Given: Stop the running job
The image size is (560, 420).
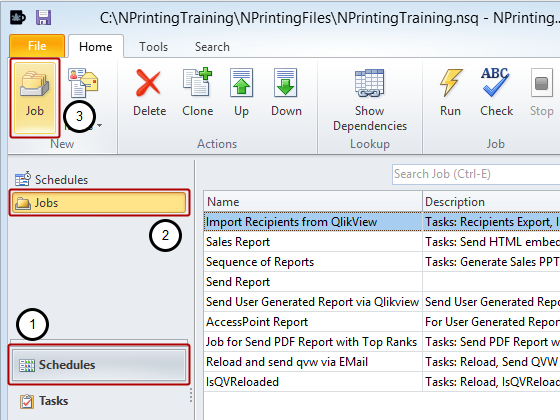Looking at the screenshot, I should tap(541, 93).
